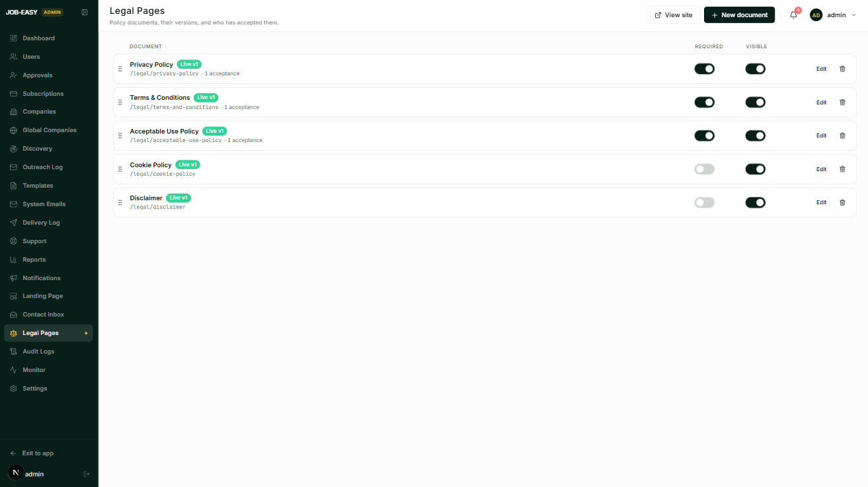Image resolution: width=868 pixels, height=487 pixels.
Task: Click the JOB-EASY logo
Action: 22,13
